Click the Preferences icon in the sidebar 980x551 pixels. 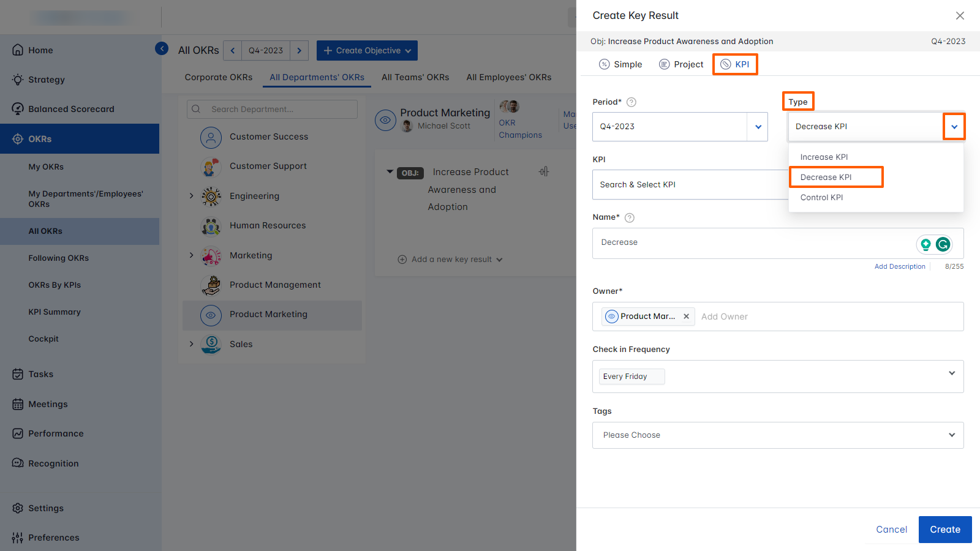point(18,537)
